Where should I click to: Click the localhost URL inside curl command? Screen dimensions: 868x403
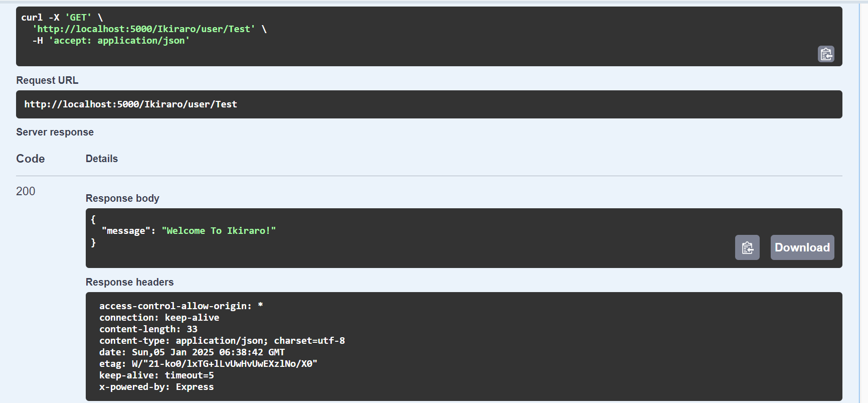pos(144,29)
